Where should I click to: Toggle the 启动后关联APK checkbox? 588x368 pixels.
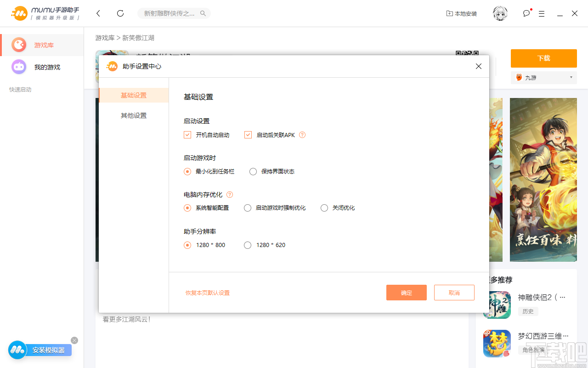click(x=248, y=135)
